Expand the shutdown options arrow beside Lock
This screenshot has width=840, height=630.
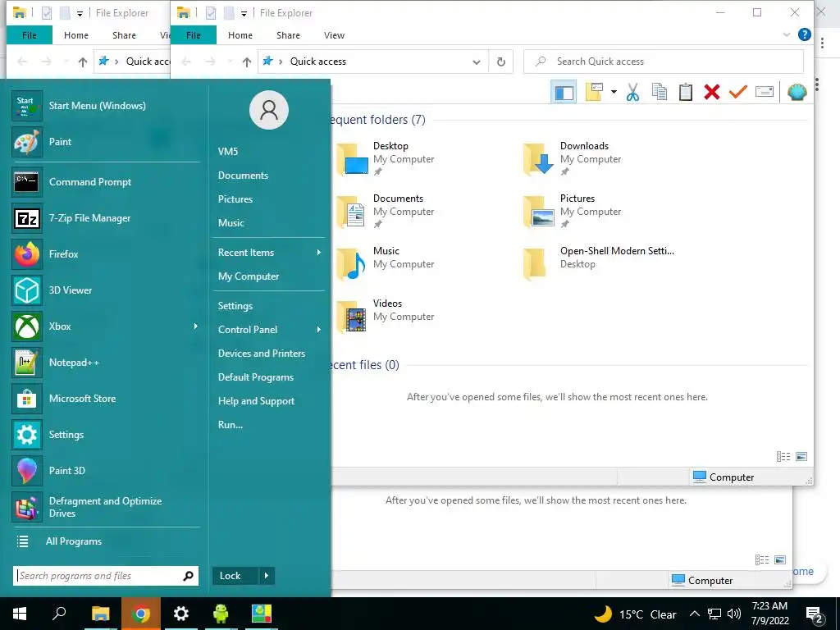[267, 576]
